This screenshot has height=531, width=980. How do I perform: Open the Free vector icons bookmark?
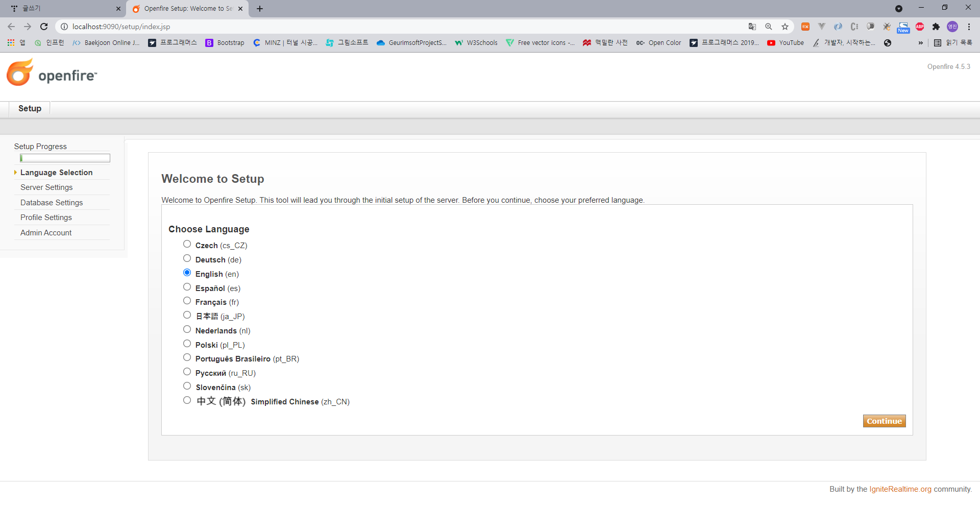click(x=541, y=43)
